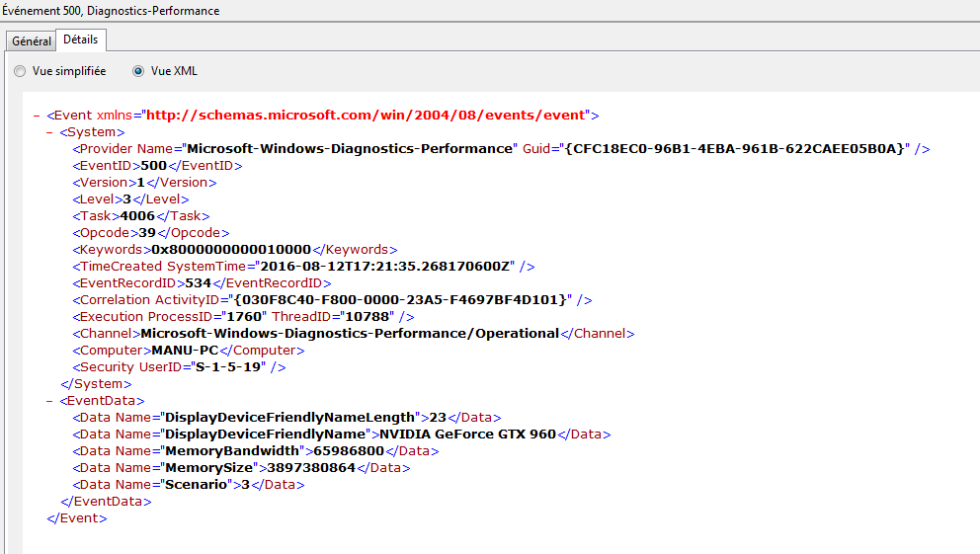
Task: Click the ProcessID value 1760
Action: point(244,317)
